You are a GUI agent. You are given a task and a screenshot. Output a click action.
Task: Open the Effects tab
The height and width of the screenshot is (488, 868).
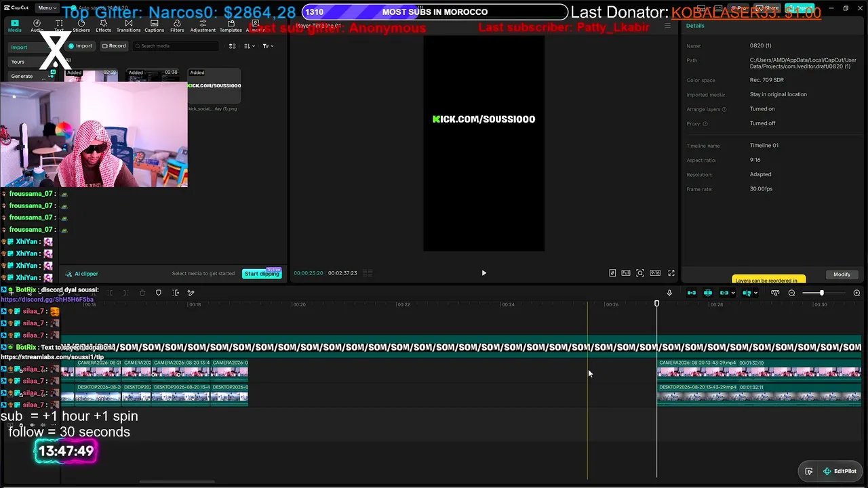click(x=103, y=26)
